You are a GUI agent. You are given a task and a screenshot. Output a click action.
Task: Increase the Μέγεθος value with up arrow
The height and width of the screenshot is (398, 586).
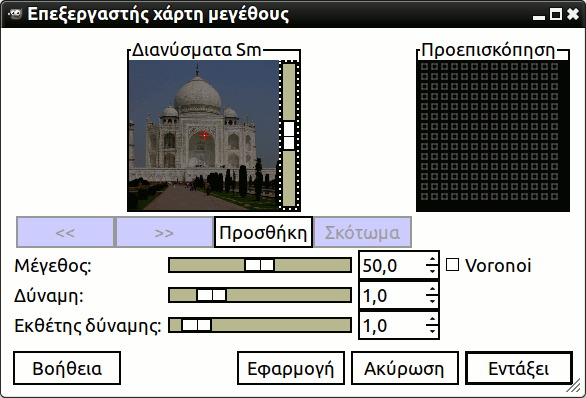(x=432, y=260)
